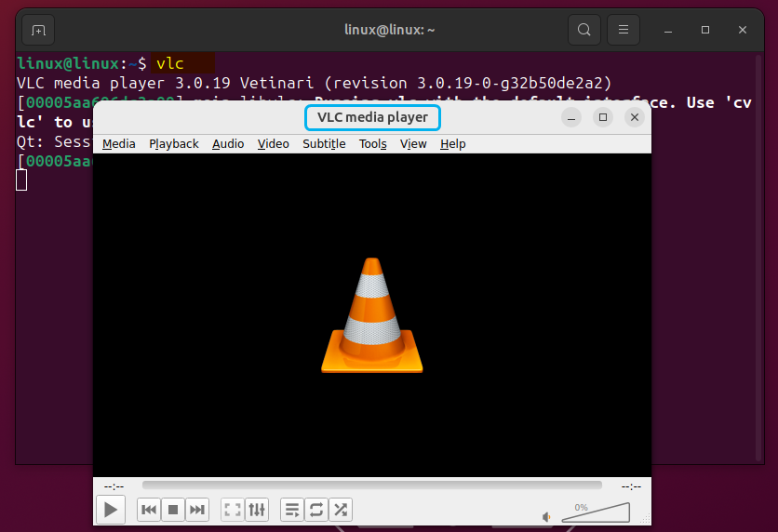Click the playback seek bar
The height and width of the screenshot is (532, 778).
pos(372,485)
